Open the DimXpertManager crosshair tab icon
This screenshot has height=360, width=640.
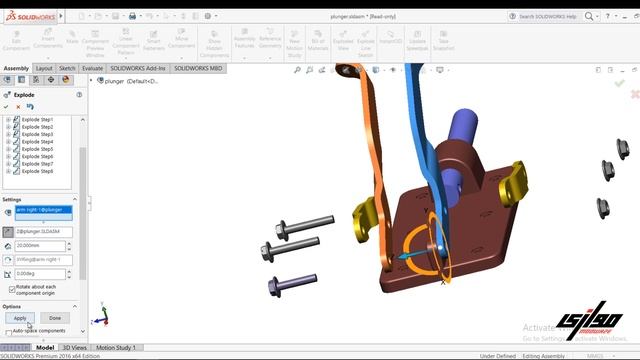[51, 80]
